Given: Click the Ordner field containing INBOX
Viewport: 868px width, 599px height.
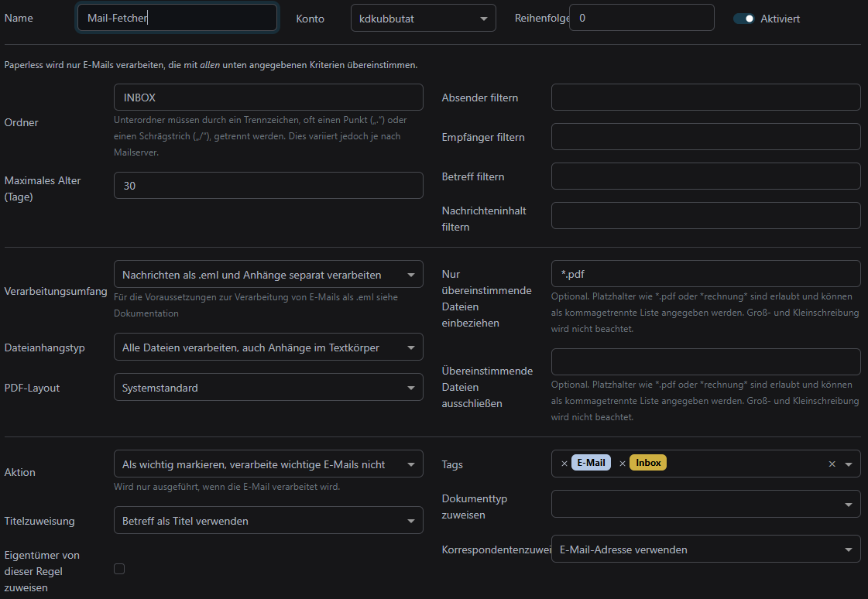Looking at the screenshot, I should click(268, 98).
